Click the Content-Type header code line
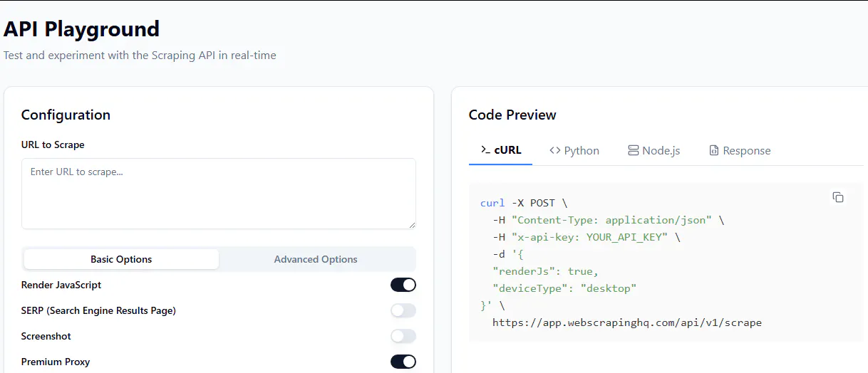This screenshot has width=868, height=373. [x=608, y=220]
